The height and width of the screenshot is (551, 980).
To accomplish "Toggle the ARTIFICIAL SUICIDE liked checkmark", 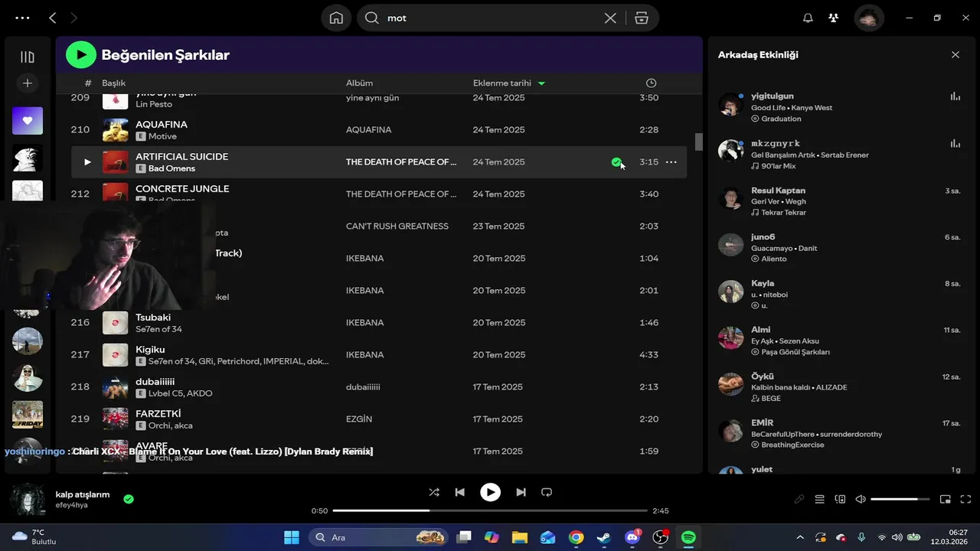I will (616, 162).
